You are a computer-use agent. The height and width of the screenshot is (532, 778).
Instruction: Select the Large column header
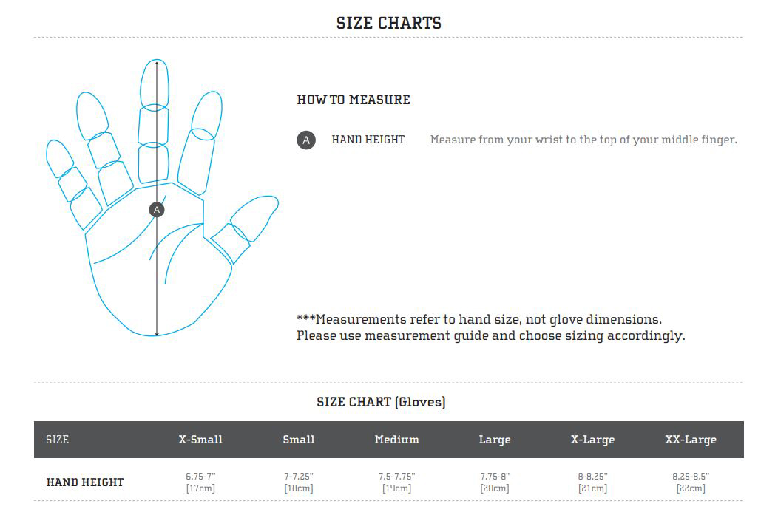coord(495,440)
